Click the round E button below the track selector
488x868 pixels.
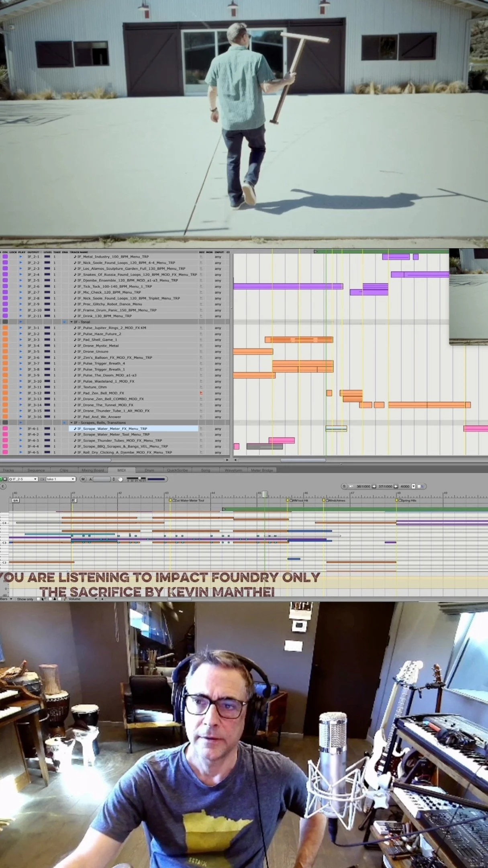[3, 486]
